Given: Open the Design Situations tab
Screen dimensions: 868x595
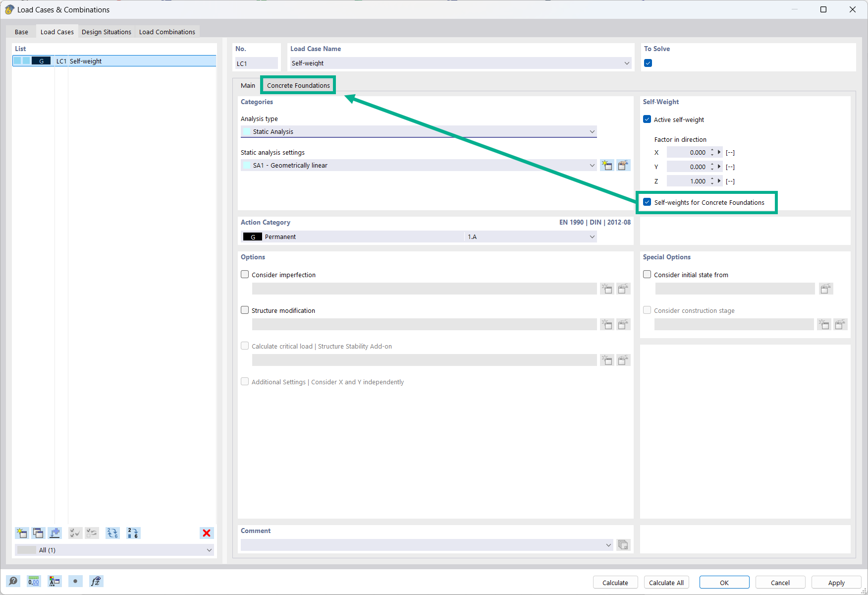Looking at the screenshot, I should tap(107, 32).
